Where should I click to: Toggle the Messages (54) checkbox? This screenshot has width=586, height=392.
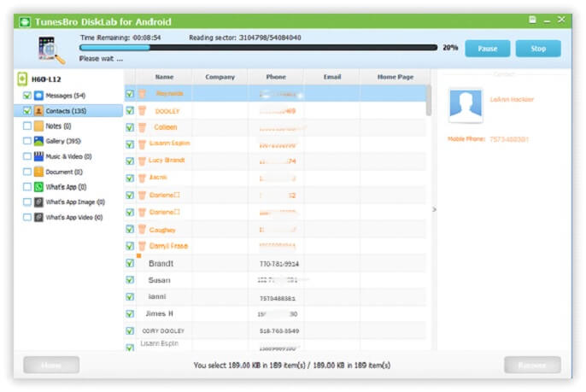click(27, 96)
